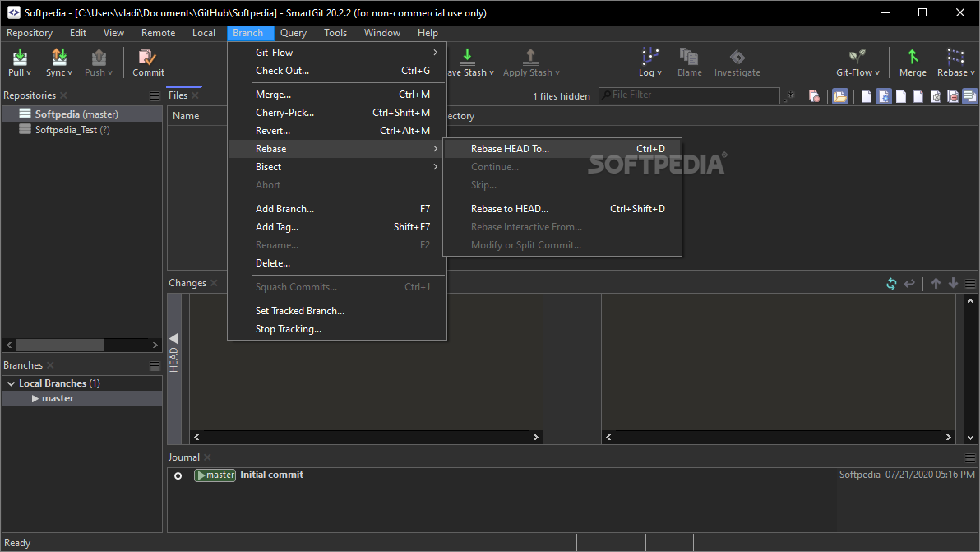The height and width of the screenshot is (552, 980).
Task: Open the Query menu
Action: click(x=294, y=33)
